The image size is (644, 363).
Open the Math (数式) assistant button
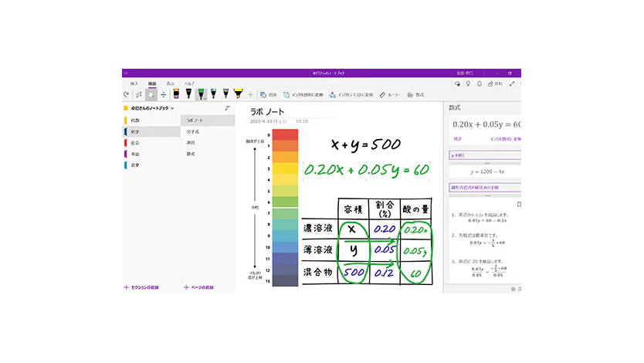pyautogui.click(x=415, y=95)
